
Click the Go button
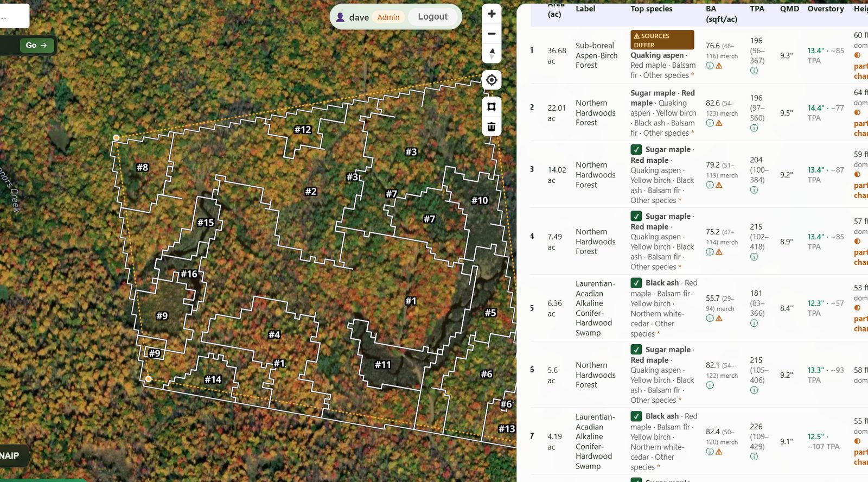click(x=36, y=45)
